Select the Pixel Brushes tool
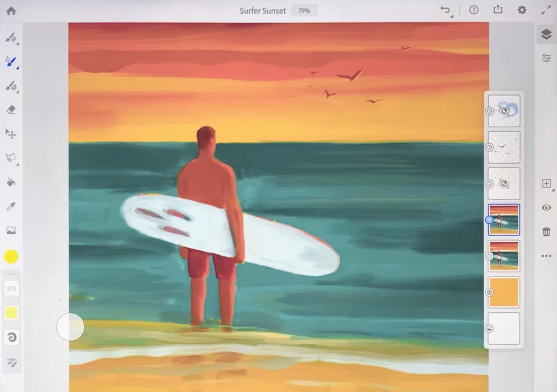Screen dimensions: 557x392 (x=11, y=37)
